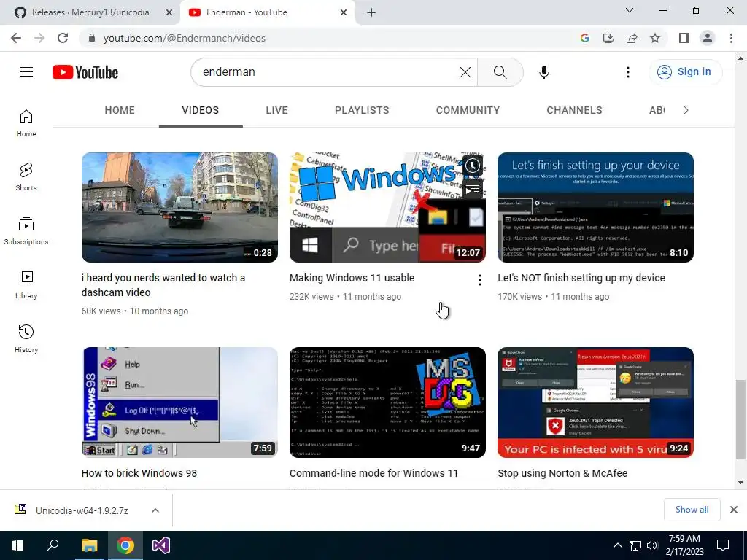Open the Making Windows 11 usable title

point(352,278)
